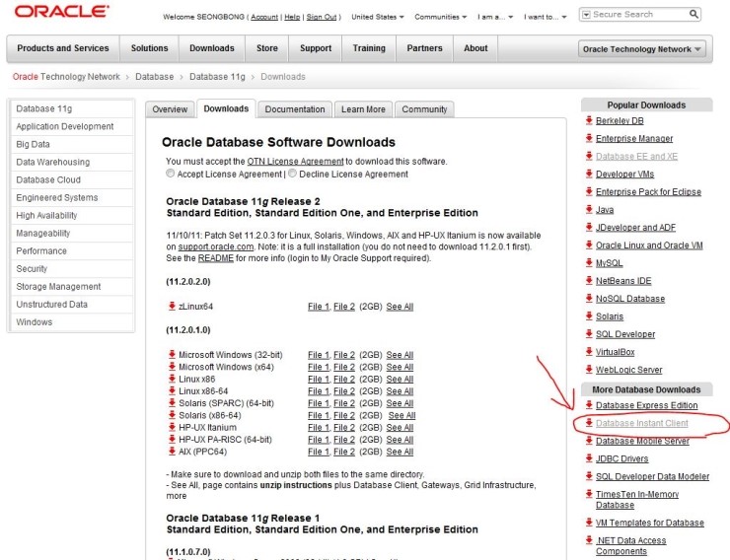Click the Oracle logo
The height and width of the screenshot is (560, 730).
(61, 11)
